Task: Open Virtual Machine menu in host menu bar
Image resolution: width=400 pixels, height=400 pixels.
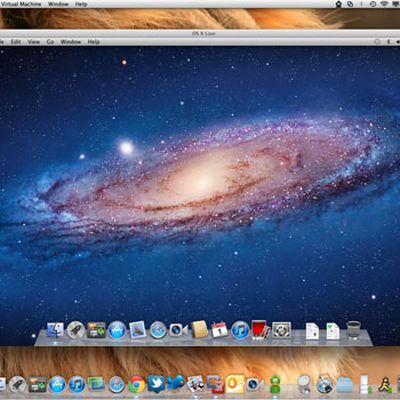Action: (21, 4)
